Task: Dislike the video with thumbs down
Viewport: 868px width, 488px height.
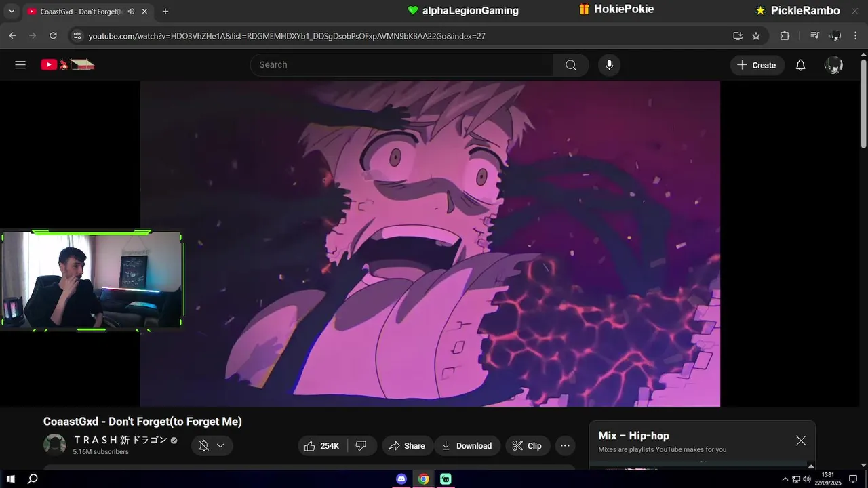Action: (x=361, y=445)
